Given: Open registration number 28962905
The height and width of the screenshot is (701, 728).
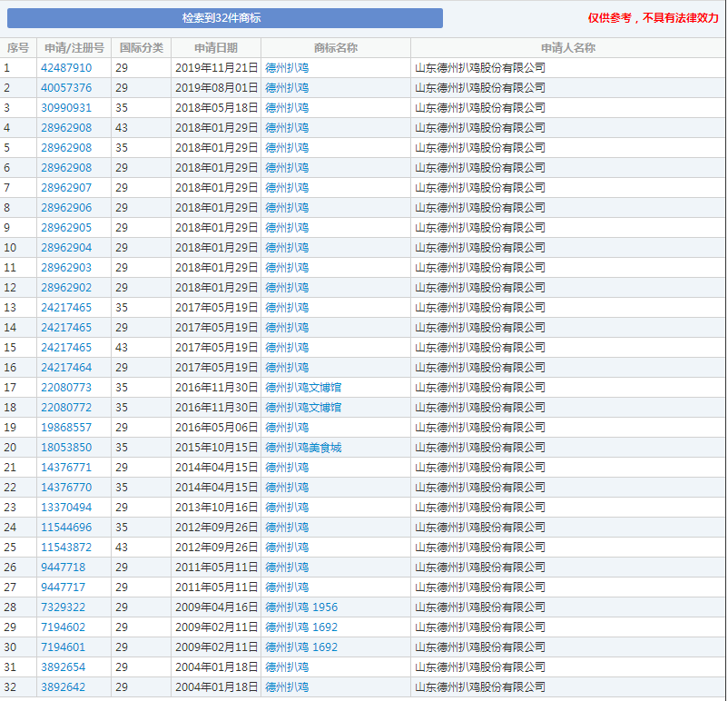Looking at the screenshot, I should pyautogui.click(x=66, y=228).
